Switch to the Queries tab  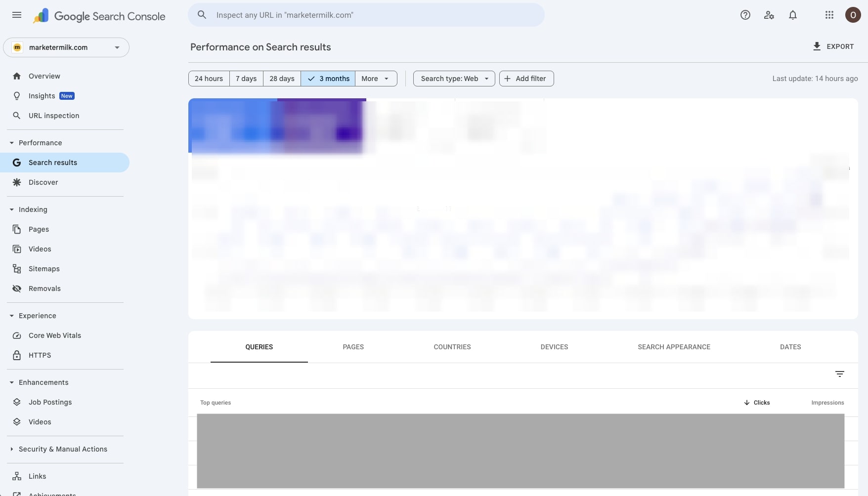259,347
